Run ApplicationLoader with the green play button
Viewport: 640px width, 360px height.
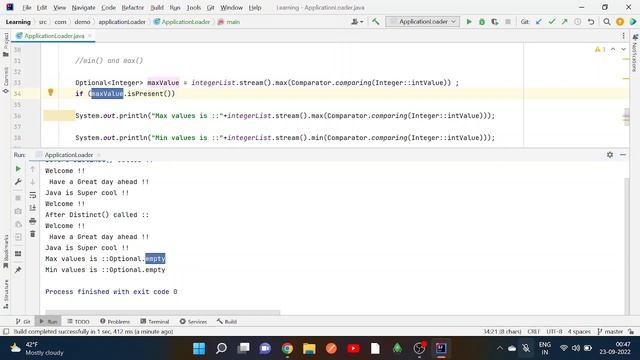tap(469, 22)
